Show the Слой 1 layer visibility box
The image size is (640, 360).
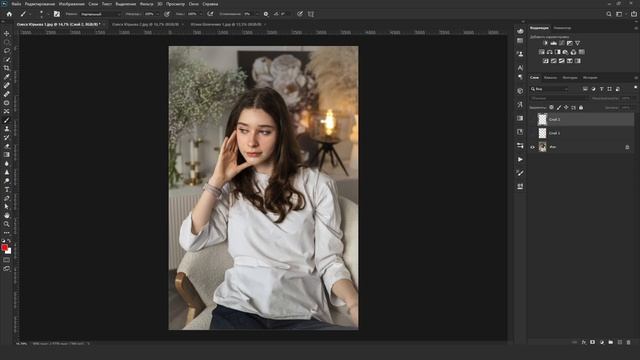click(532, 133)
